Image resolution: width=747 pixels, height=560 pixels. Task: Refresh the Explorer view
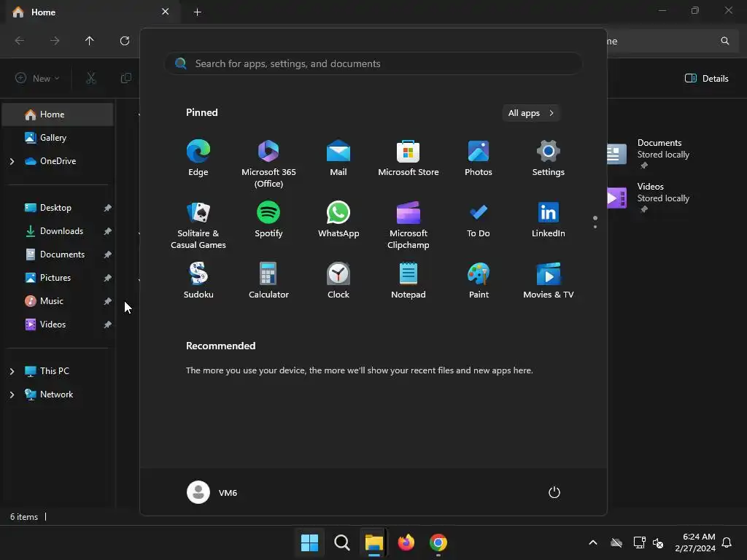[125, 41]
